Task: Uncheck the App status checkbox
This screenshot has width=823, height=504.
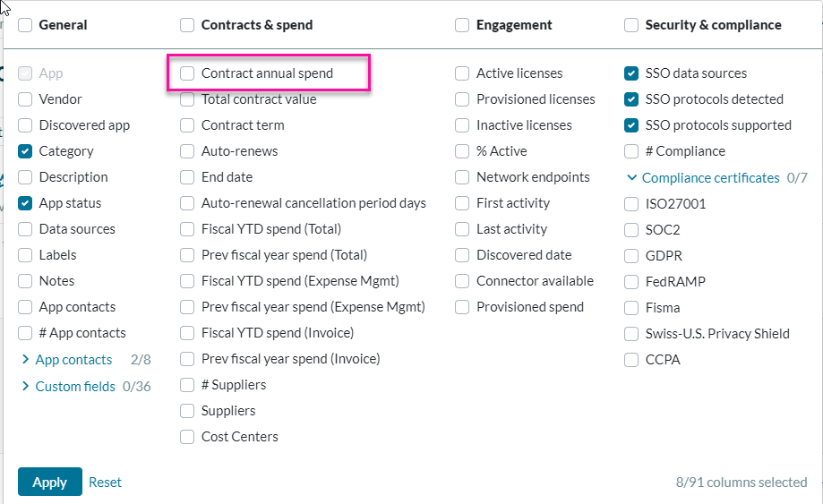Action: coord(25,203)
